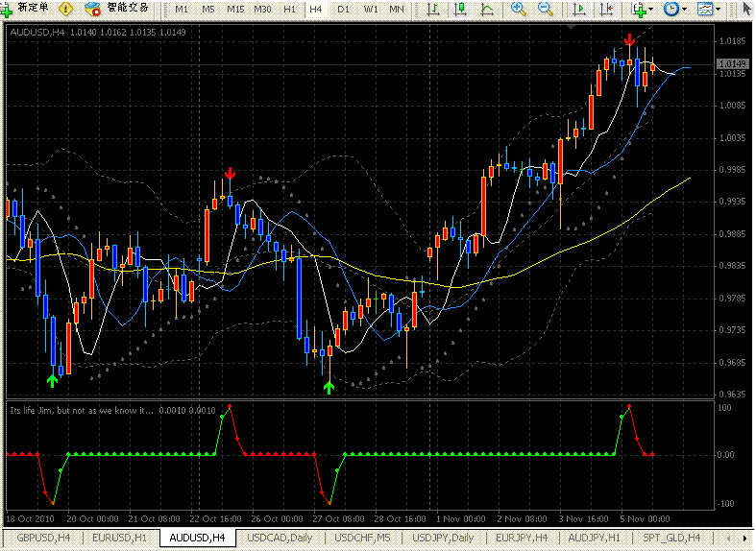Switch to GBPUSD,H4 chart tab
756x551 pixels.
[43, 538]
